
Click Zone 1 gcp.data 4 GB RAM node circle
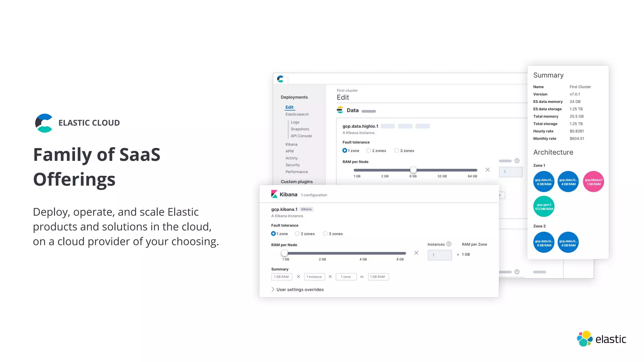coord(568,182)
